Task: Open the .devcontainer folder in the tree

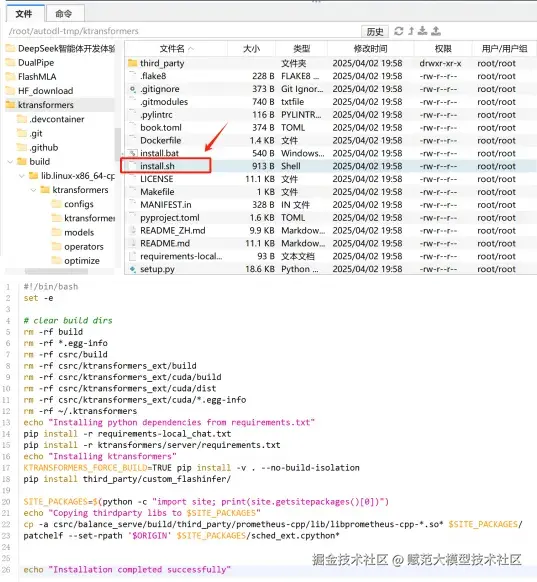Action: [57, 119]
